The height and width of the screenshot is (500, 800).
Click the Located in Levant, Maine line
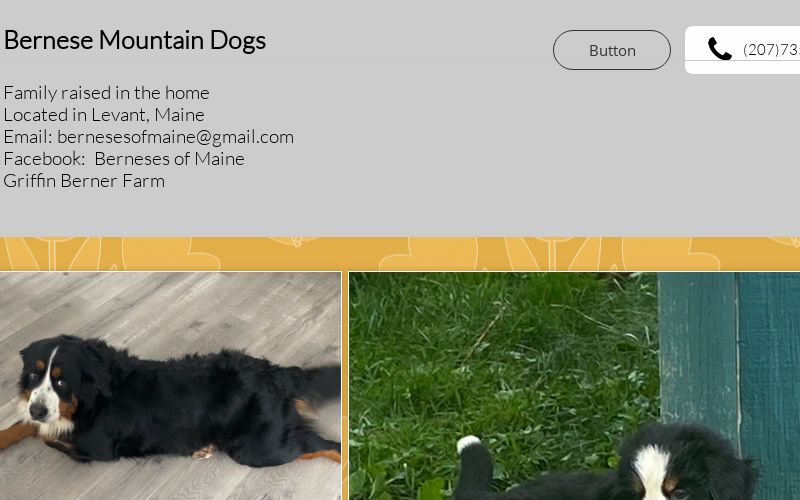(x=104, y=114)
